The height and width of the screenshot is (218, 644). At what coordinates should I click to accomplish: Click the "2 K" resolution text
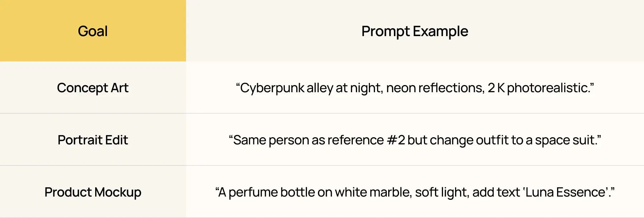point(496,88)
